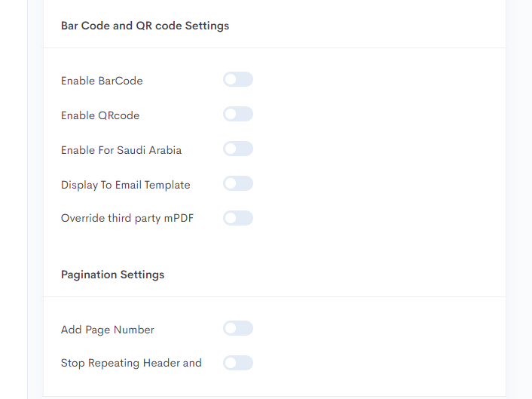Screen dimensions: 532x399
Task: Click the Stop Repeating Header and label
Action: [x=131, y=363]
